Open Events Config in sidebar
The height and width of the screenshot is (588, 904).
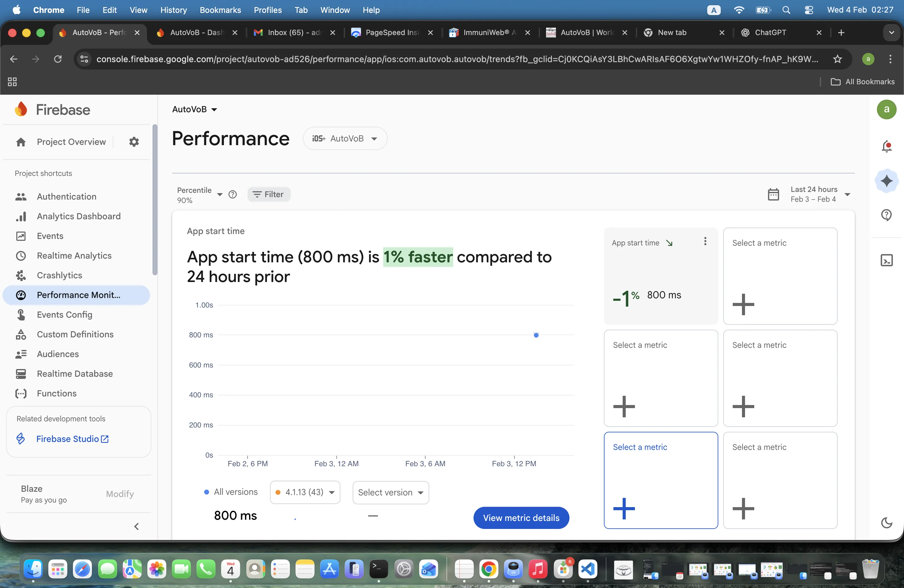pyautogui.click(x=64, y=315)
